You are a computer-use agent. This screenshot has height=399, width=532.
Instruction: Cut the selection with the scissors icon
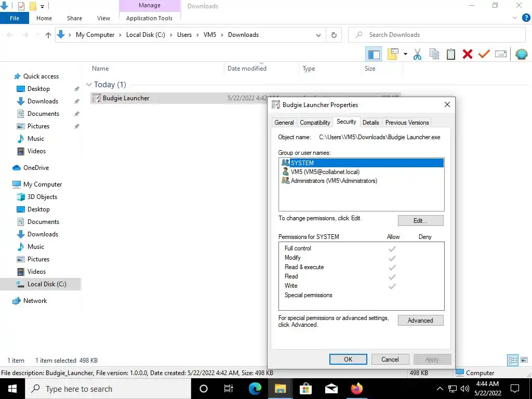(417, 54)
